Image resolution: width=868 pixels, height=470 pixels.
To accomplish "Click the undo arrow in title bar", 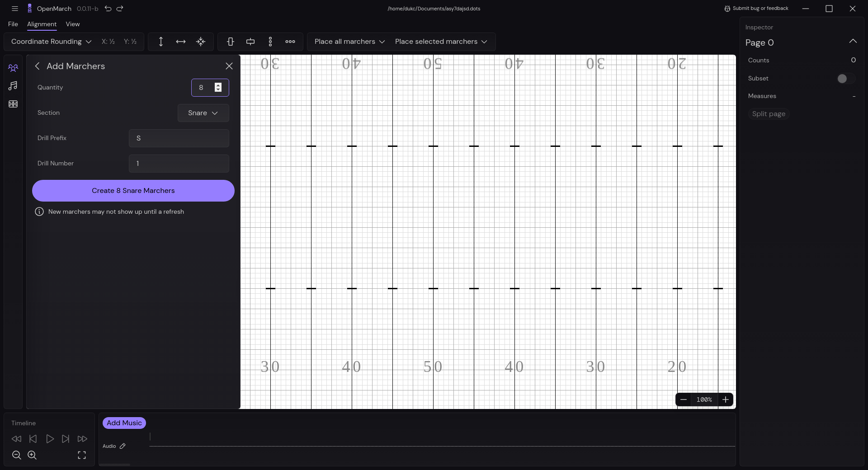I will coord(108,9).
